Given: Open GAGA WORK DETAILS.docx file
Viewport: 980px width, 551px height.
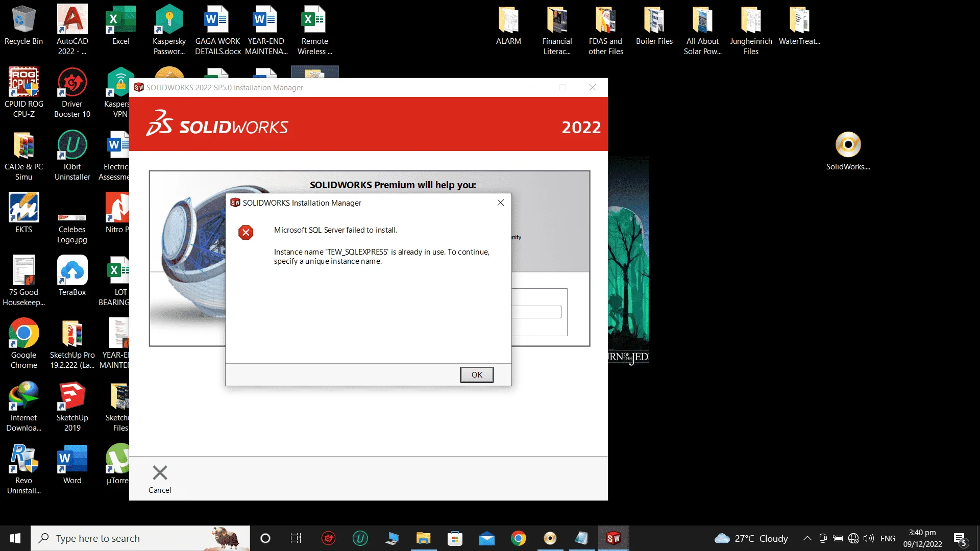Looking at the screenshot, I should (x=217, y=30).
